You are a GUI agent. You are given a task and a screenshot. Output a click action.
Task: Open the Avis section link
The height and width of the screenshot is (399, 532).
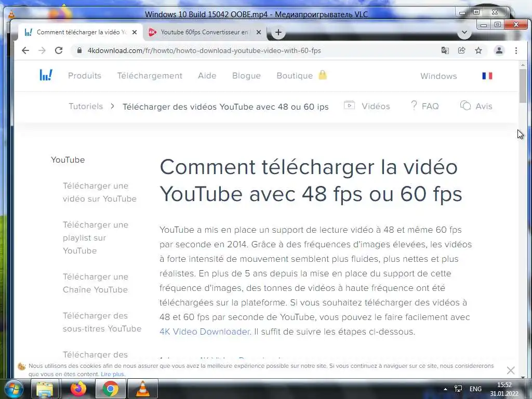(484, 106)
